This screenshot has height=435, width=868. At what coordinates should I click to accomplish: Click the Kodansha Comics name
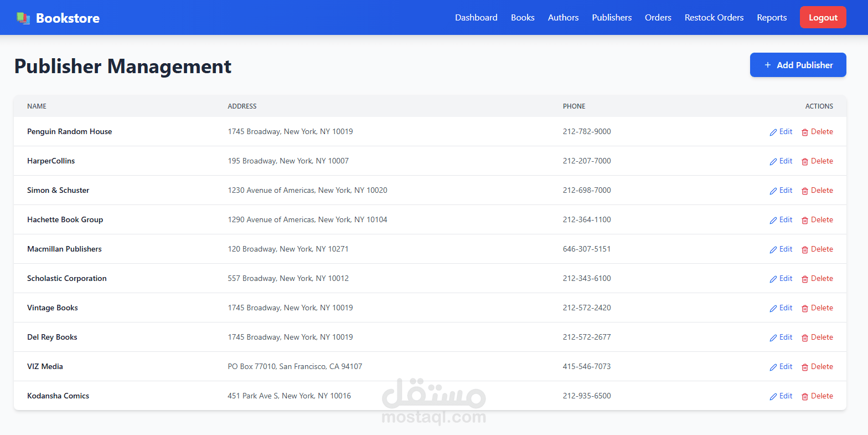coord(58,396)
